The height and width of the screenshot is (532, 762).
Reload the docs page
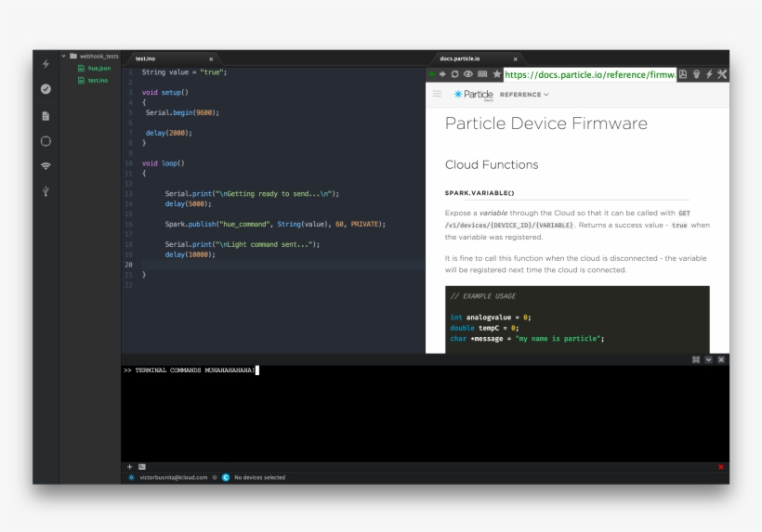click(454, 74)
